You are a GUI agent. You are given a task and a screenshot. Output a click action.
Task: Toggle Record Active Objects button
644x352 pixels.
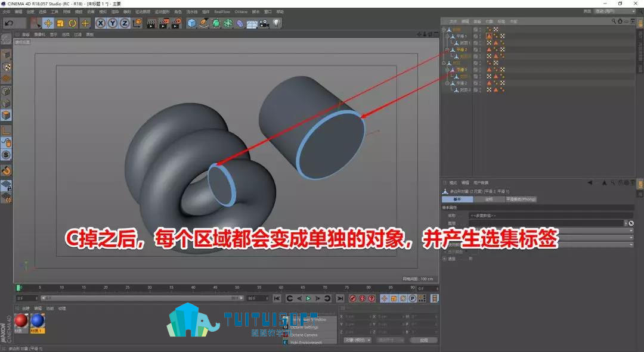click(352, 298)
